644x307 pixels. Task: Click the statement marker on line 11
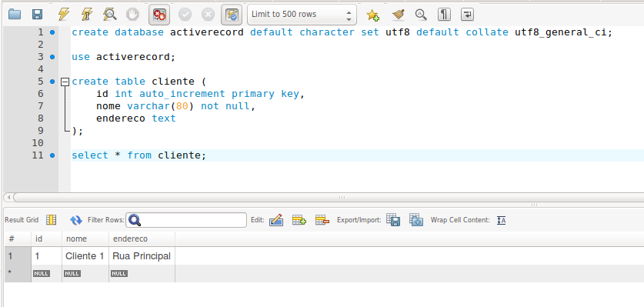pos(52,155)
